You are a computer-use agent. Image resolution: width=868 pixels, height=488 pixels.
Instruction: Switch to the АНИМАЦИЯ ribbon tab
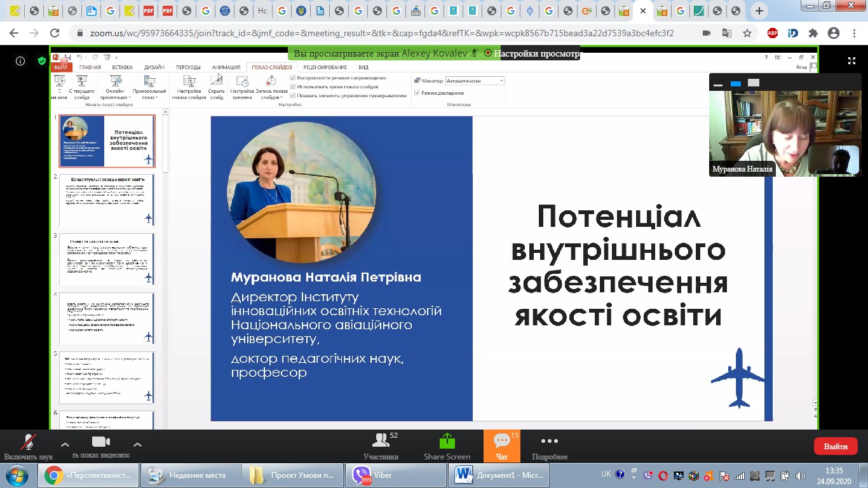pyautogui.click(x=226, y=67)
